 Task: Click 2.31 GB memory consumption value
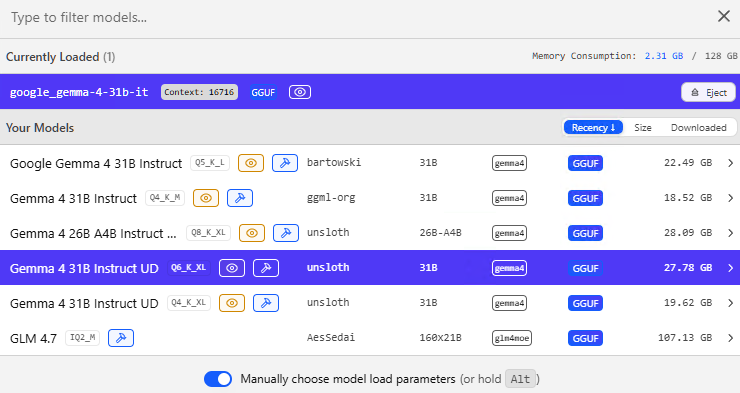[x=664, y=56]
